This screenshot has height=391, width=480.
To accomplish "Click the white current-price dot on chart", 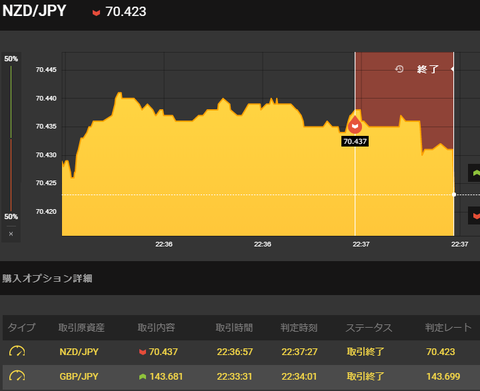I will pos(454,194).
